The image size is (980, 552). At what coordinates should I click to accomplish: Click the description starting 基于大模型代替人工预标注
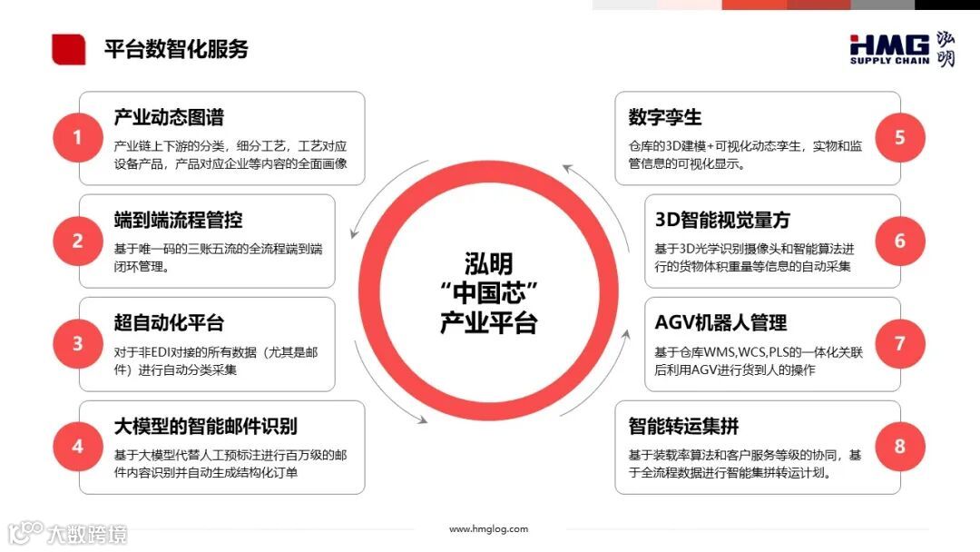[x=230, y=464]
